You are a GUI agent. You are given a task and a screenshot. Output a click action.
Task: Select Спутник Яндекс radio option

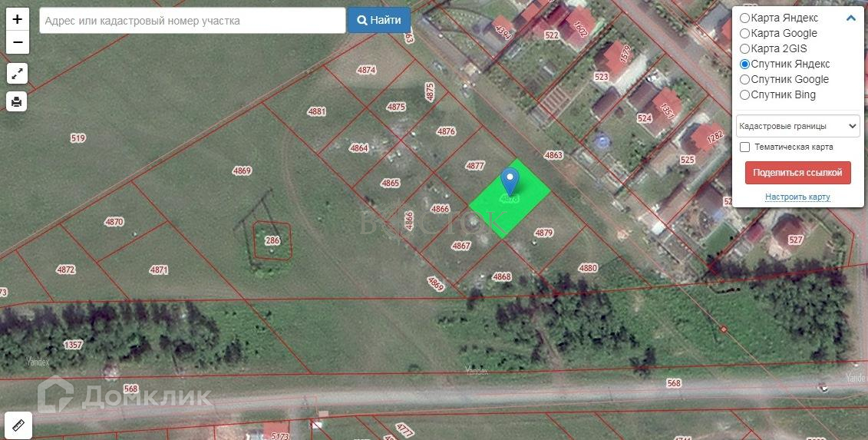click(745, 65)
